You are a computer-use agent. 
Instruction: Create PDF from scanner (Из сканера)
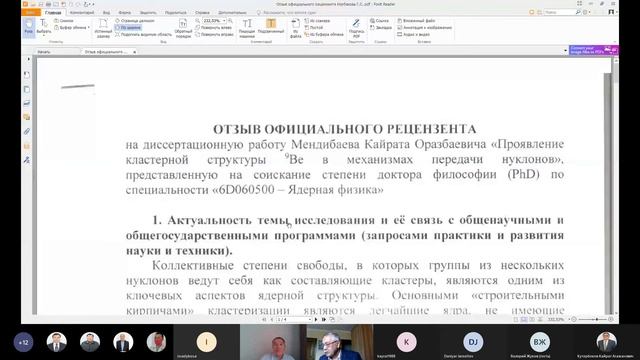tap(317, 20)
